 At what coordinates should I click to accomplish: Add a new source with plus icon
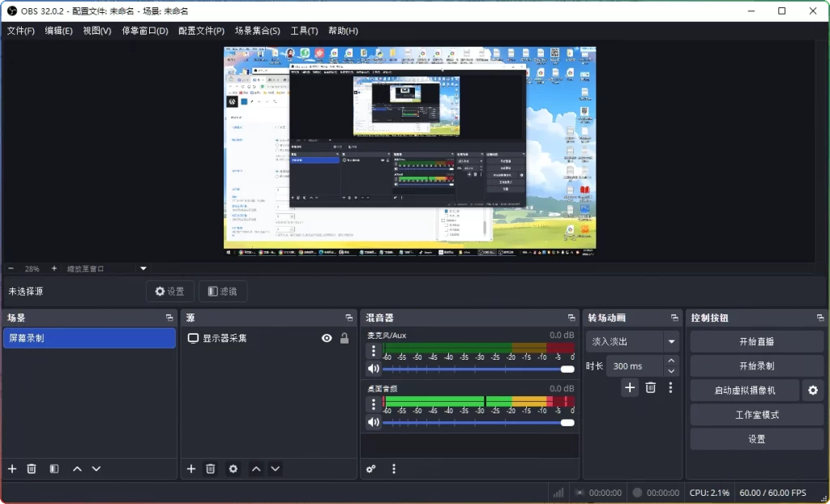[x=190, y=468]
